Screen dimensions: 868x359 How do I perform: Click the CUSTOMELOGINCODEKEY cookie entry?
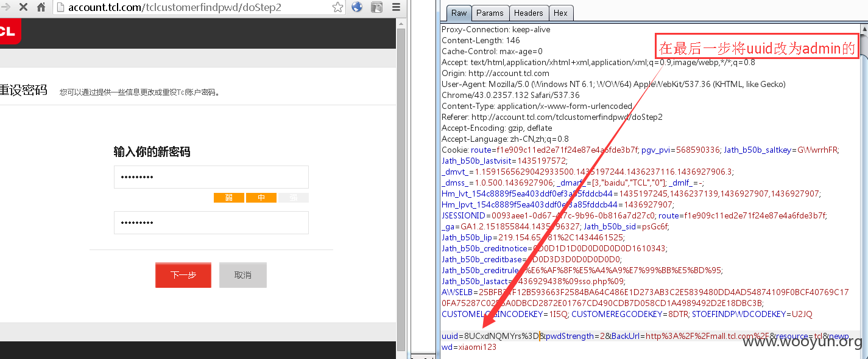point(504,314)
